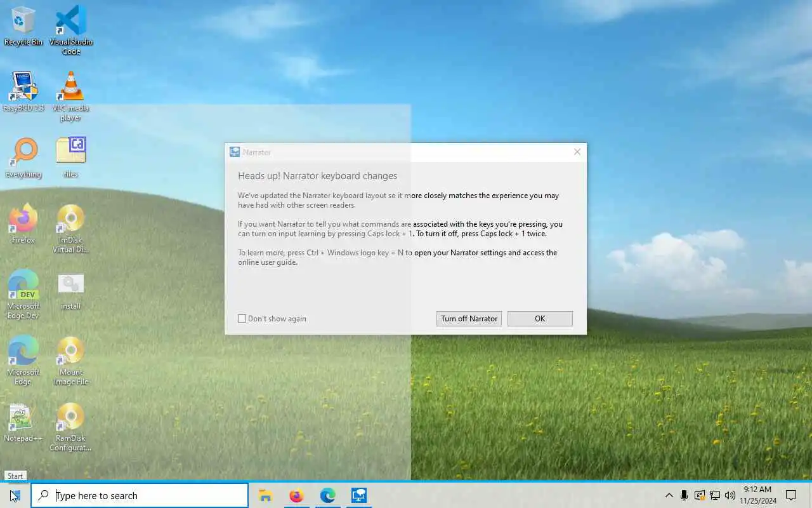This screenshot has height=508, width=812.
Task: Select the RamDisk Configuration shortcut
Action: 71,427
